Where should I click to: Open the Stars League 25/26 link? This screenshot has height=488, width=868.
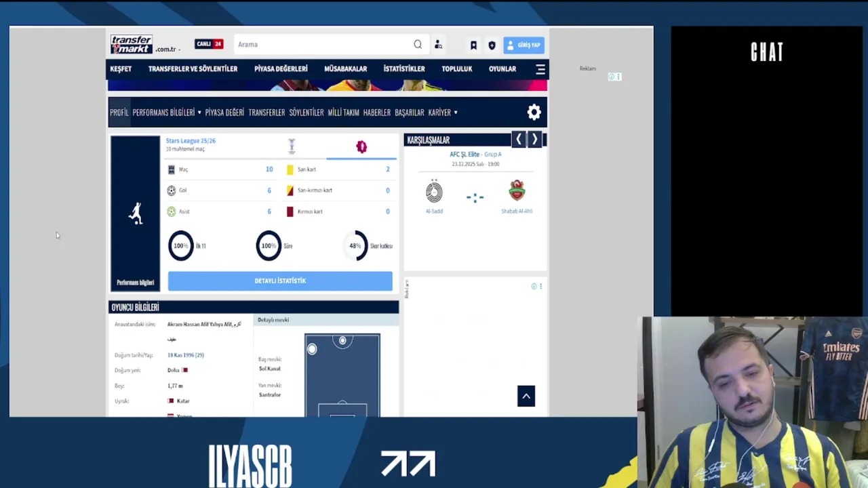point(191,141)
